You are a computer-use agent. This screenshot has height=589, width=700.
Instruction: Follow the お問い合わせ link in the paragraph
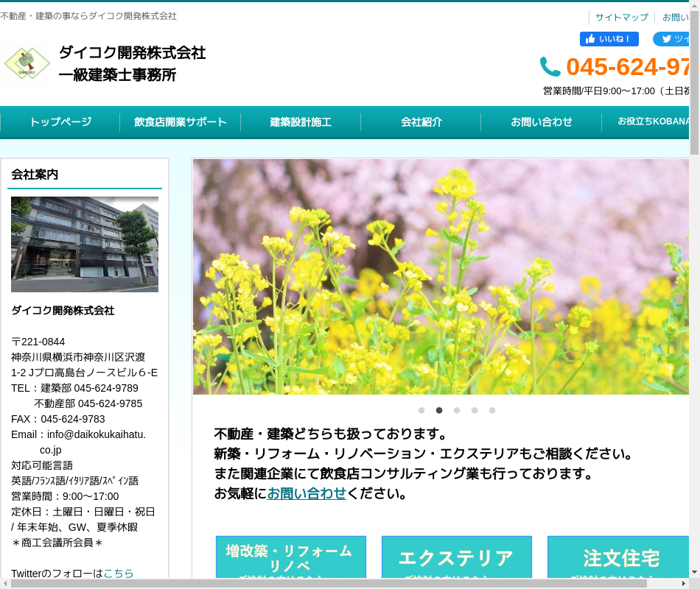coord(307,493)
